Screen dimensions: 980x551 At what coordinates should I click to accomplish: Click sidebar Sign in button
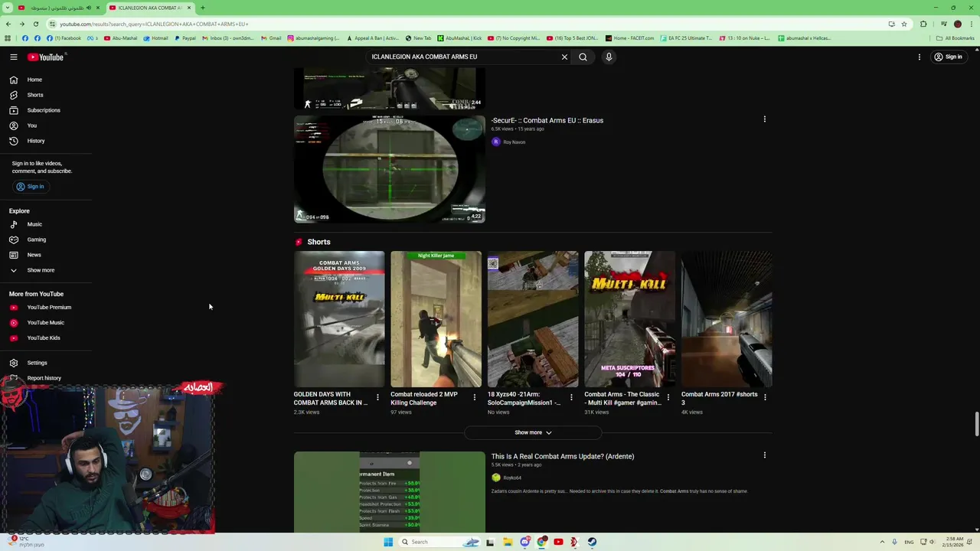click(x=31, y=187)
